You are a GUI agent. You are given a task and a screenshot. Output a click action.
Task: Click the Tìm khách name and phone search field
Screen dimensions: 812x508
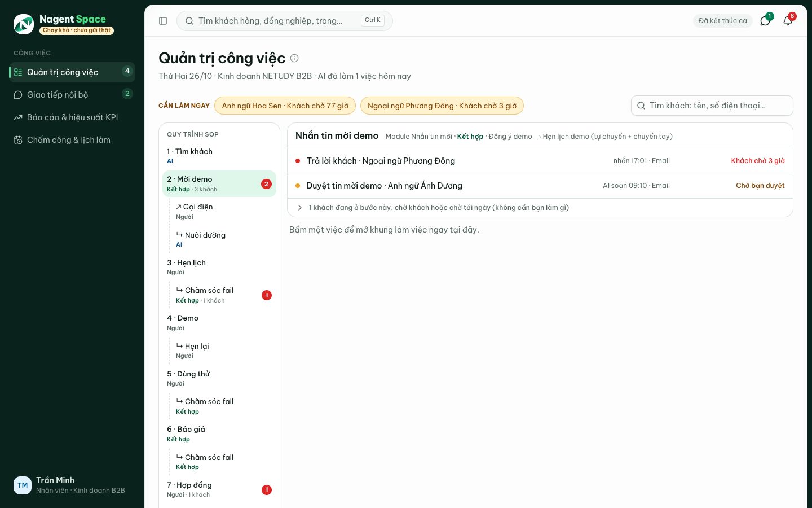click(712, 106)
